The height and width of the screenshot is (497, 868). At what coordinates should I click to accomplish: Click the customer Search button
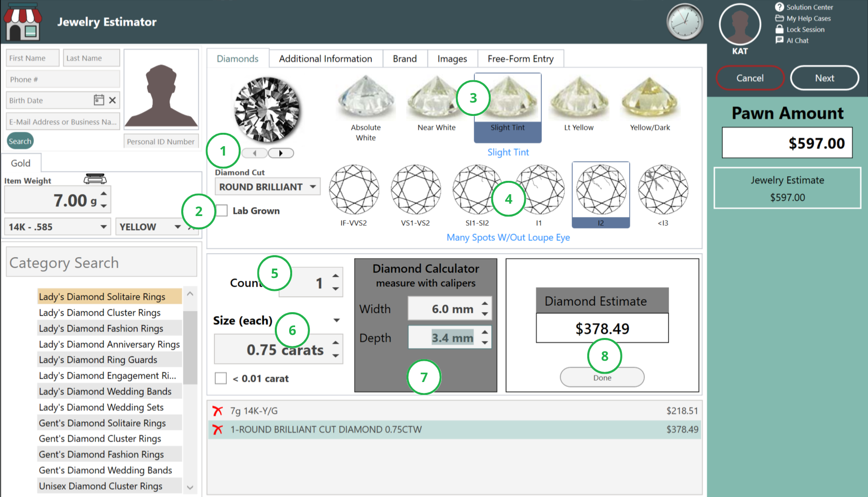[x=20, y=141]
